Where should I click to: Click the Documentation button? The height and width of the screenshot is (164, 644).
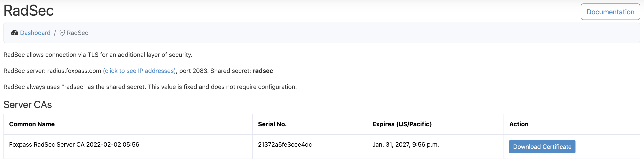(610, 12)
